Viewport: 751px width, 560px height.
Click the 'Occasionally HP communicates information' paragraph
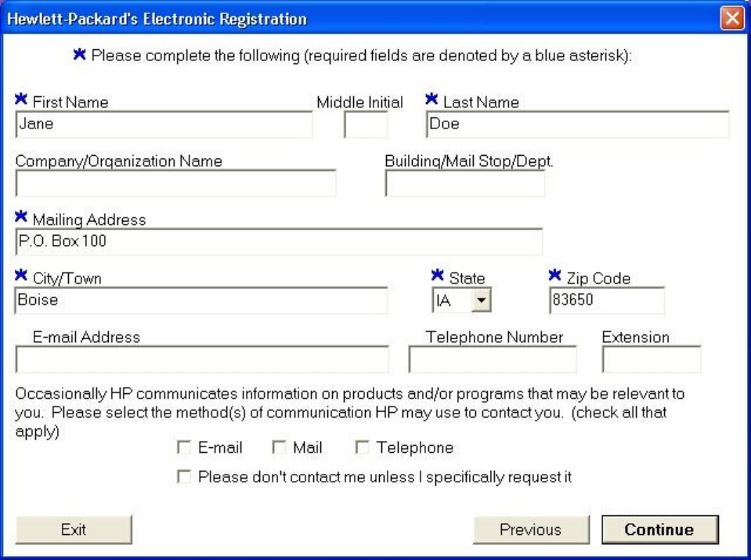350,413
